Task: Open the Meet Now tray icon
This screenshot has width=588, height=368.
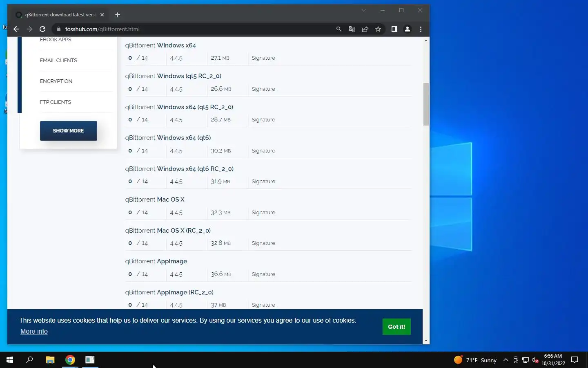Action: (x=516, y=360)
